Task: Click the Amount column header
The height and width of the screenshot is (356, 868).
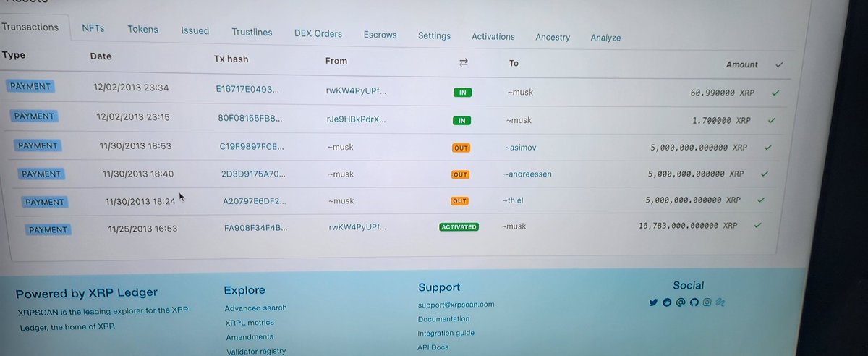Action: [742, 64]
